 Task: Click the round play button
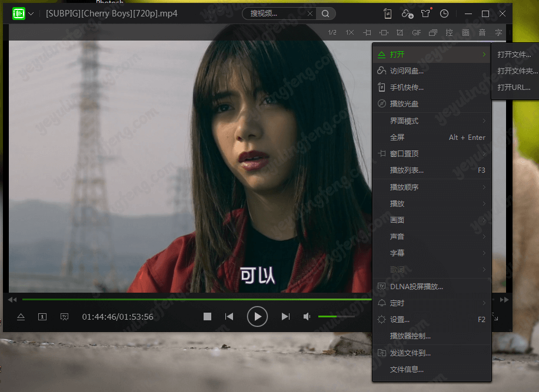tap(257, 317)
